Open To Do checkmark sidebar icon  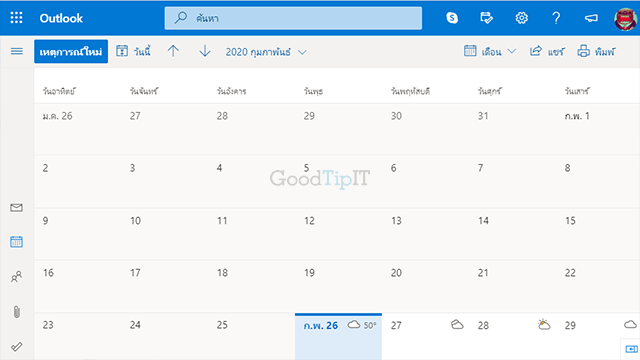pos(16,347)
